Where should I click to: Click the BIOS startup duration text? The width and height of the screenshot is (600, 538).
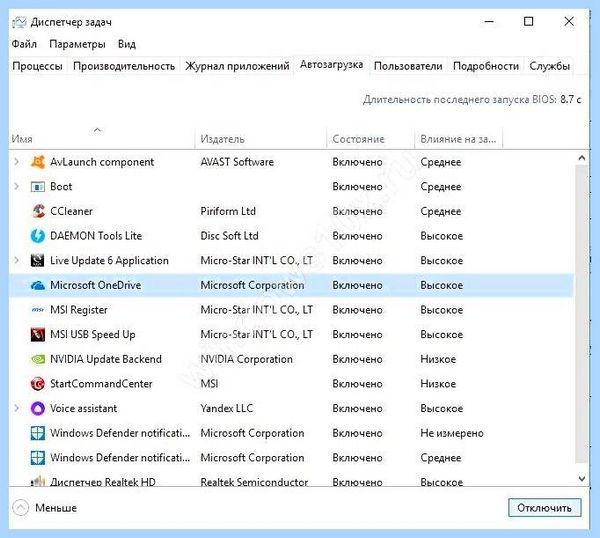(472, 99)
